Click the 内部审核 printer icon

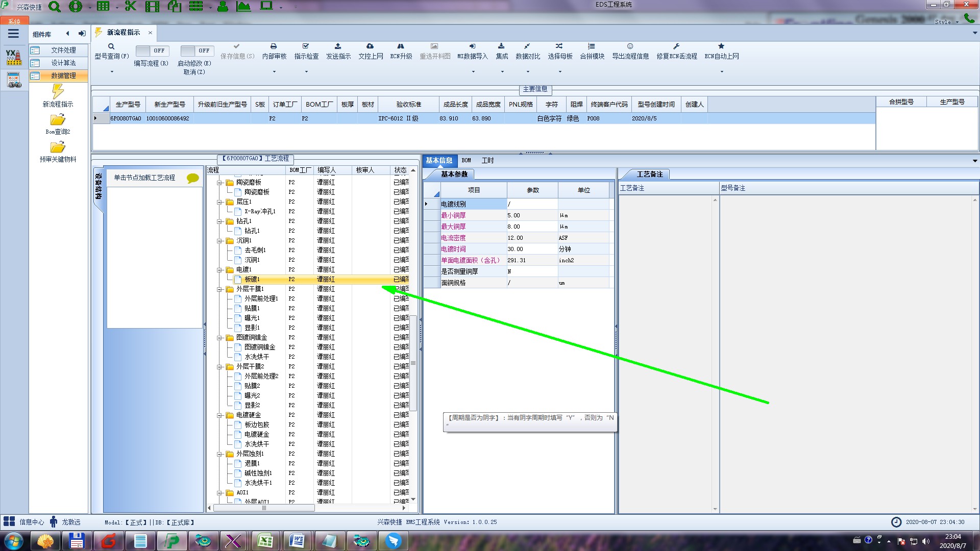pos(274,46)
